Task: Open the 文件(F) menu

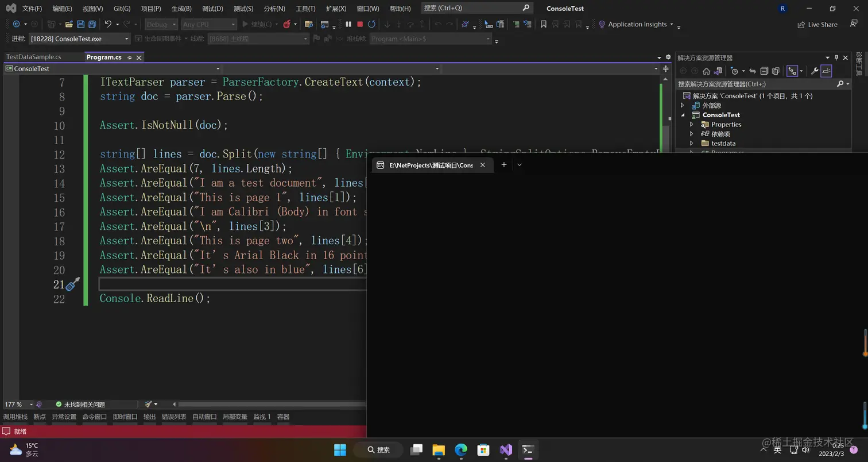Action: tap(32, 9)
